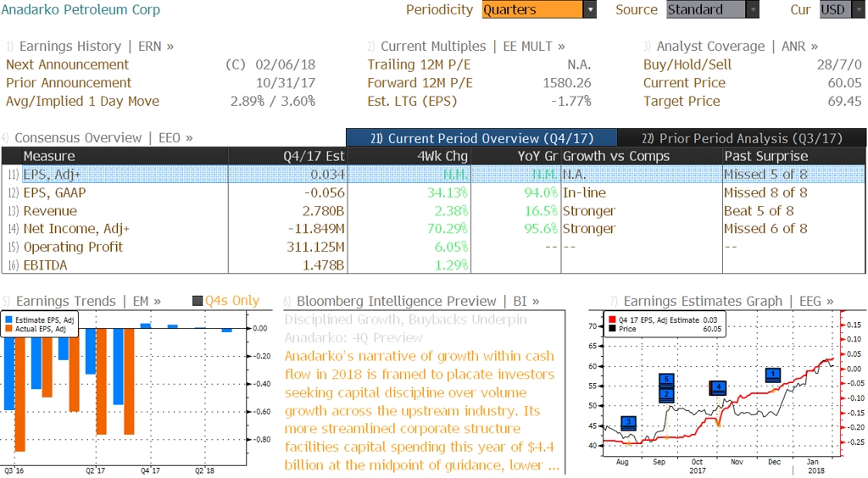
Task: Click EBITDA estimate value 1.478B
Action: point(323,265)
